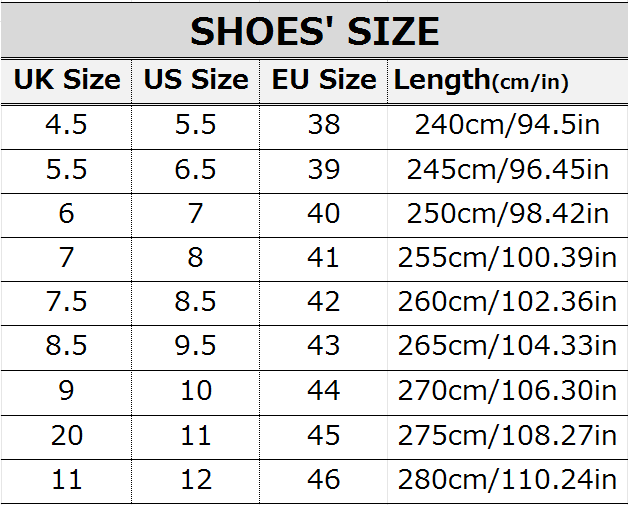Click the UK size 7.5 cell
This screenshot has width=628, height=505.
(x=67, y=302)
